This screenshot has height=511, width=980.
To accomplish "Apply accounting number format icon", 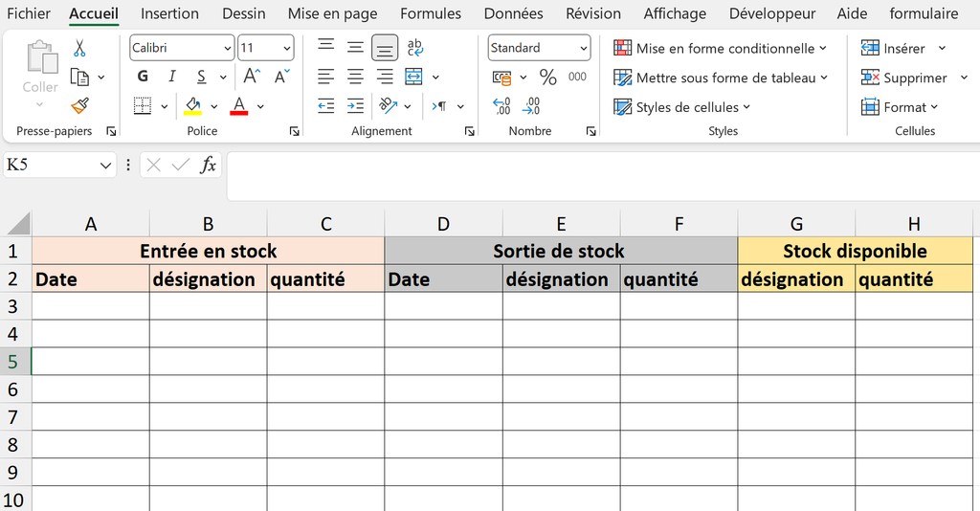I will (501, 78).
